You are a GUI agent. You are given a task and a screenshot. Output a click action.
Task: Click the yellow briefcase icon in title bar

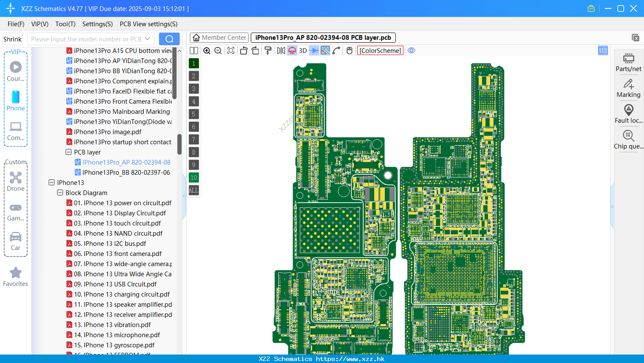(x=591, y=8)
